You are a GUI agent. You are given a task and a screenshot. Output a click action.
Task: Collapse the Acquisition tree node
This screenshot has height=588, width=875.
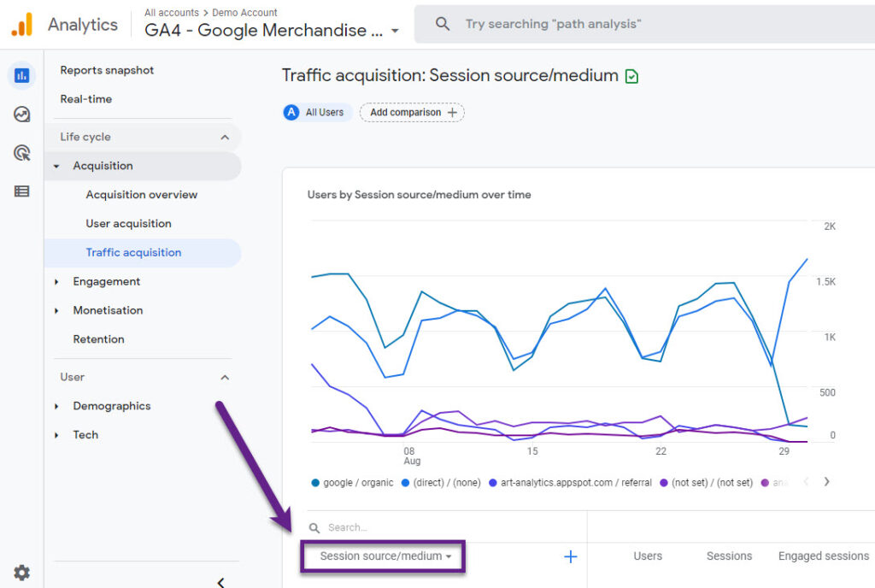tap(56, 167)
